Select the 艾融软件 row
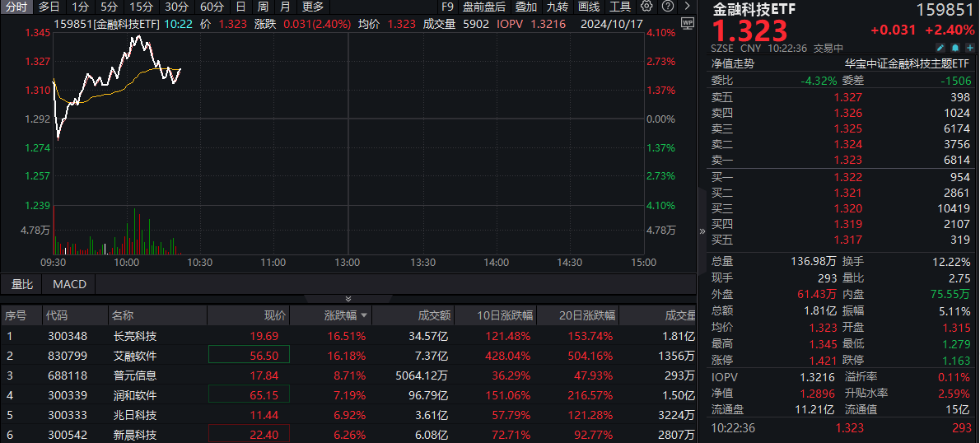980x443 pixels. point(348,357)
